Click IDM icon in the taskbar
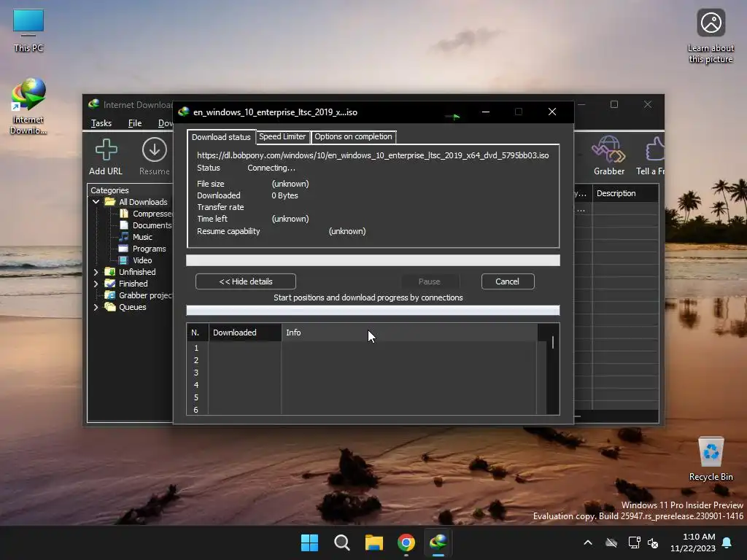This screenshot has height=560, width=747. click(438, 542)
